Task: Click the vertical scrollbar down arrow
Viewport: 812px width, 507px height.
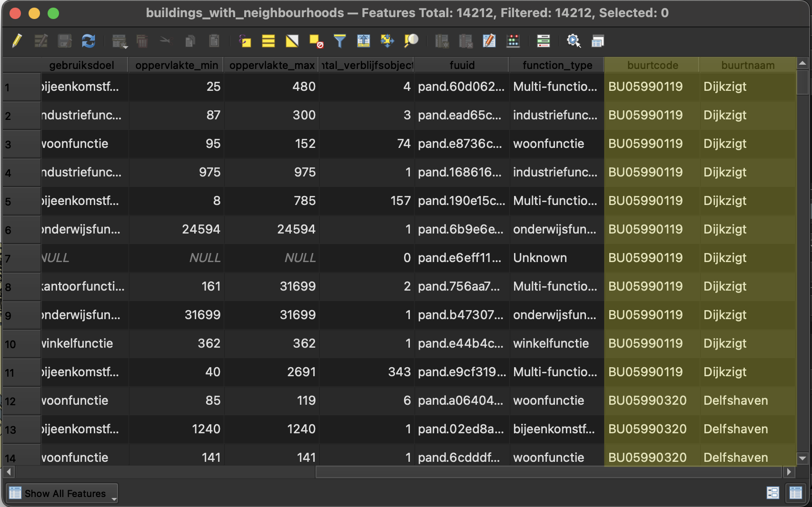Action: click(802, 458)
